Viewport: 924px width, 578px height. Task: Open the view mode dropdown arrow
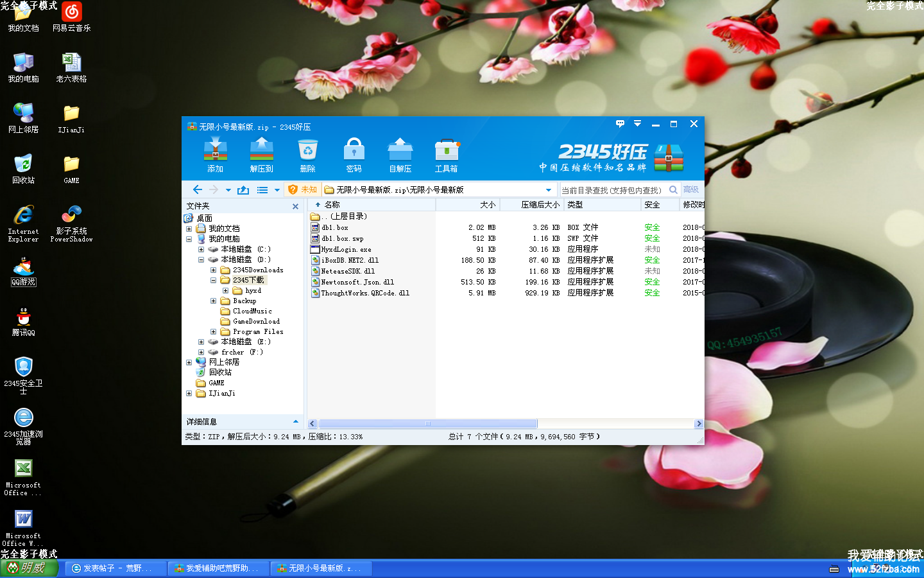[277, 190]
